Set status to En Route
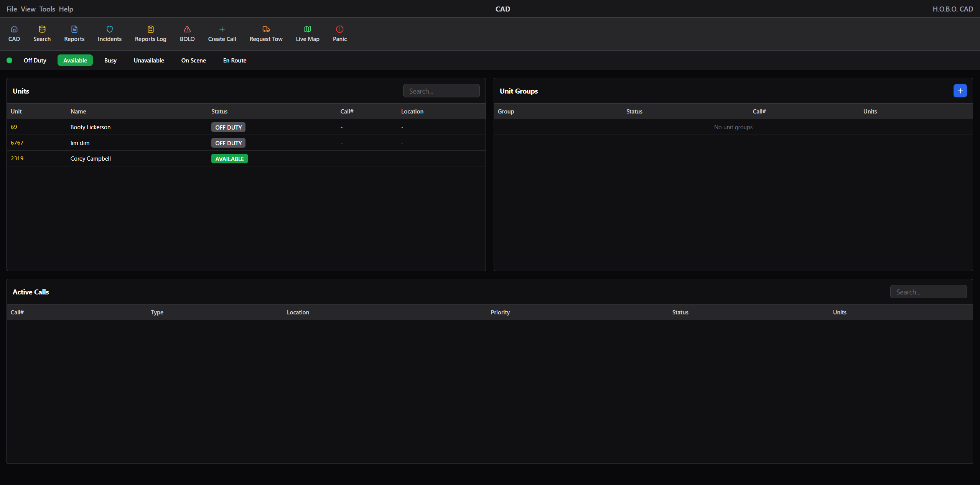This screenshot has height=485, width=980. point(235,61)
